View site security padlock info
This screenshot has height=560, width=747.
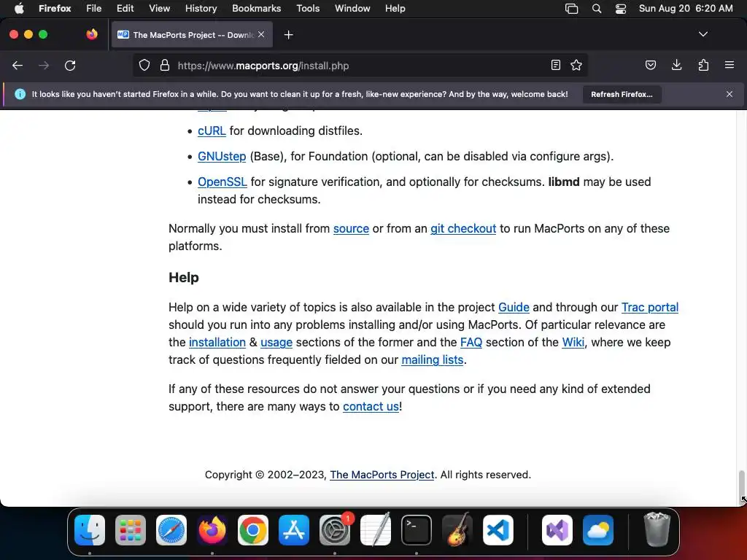point(165,65)
